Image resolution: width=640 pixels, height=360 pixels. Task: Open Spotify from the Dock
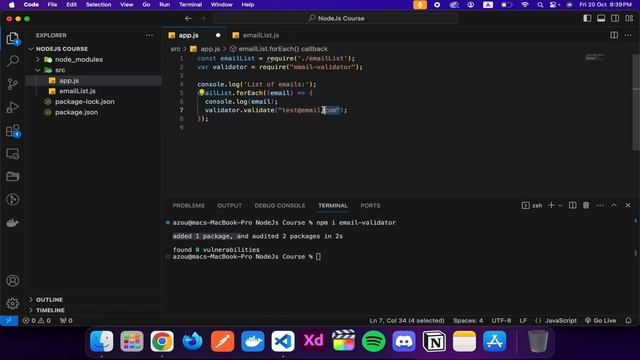(373, 341)
